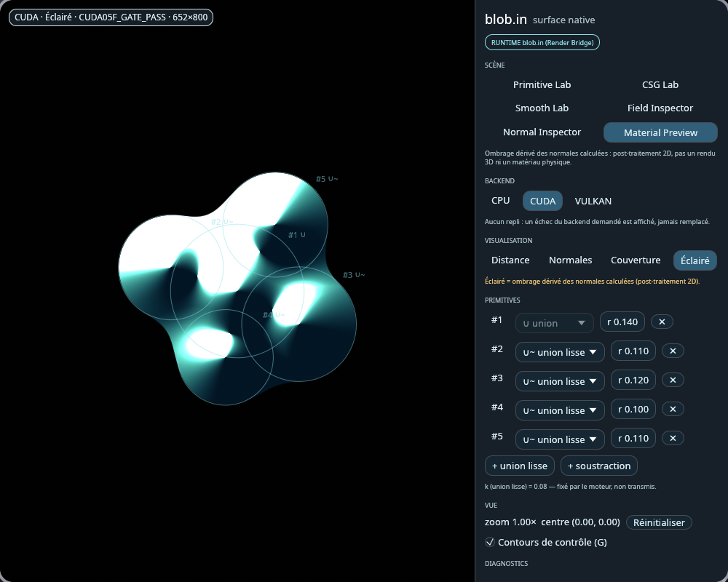Switch to Couverture visualisation
This screenshot has width=728, height=582.
point(636,260)
